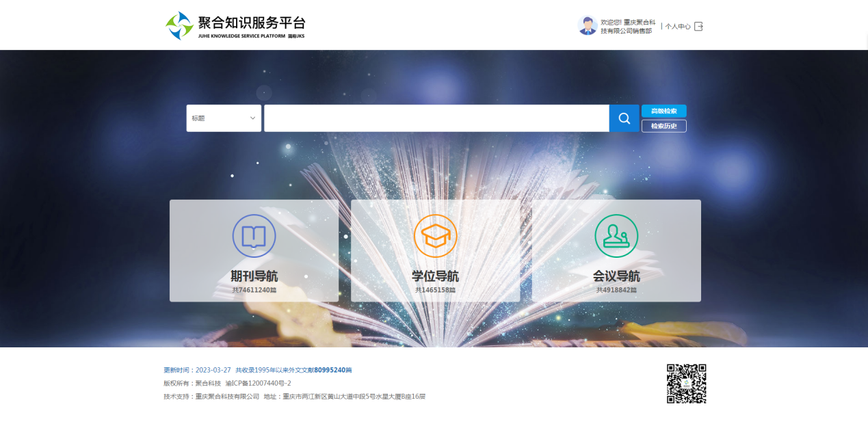This screenshot has height=426, width=868.
Task: Click the user avatar icon
Action: coord(587,26)
